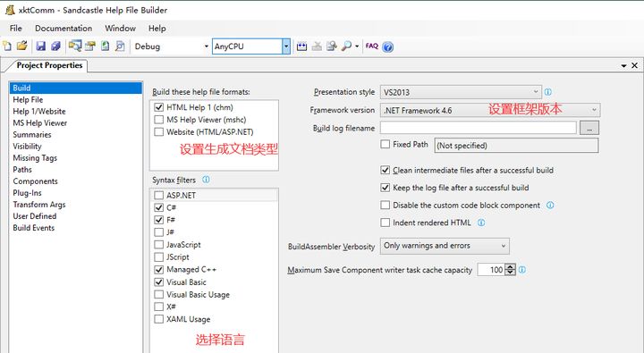
Task: Click the Save All icon
Action: (55, 46)
